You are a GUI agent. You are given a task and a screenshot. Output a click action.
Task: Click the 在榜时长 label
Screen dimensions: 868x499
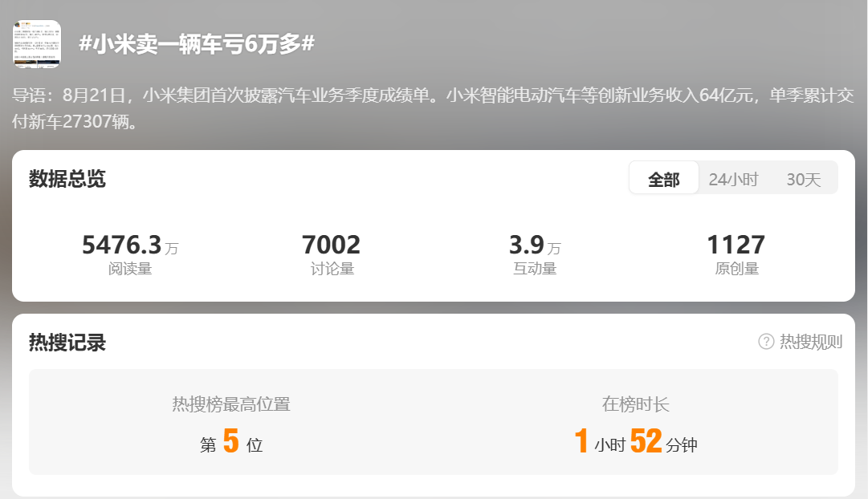(635, 404)
